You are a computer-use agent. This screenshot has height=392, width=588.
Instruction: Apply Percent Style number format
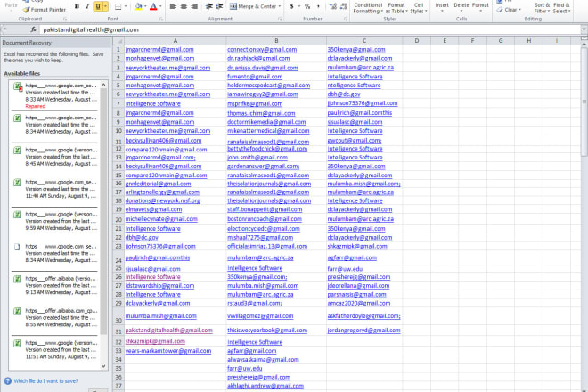[x=307, y=6]
